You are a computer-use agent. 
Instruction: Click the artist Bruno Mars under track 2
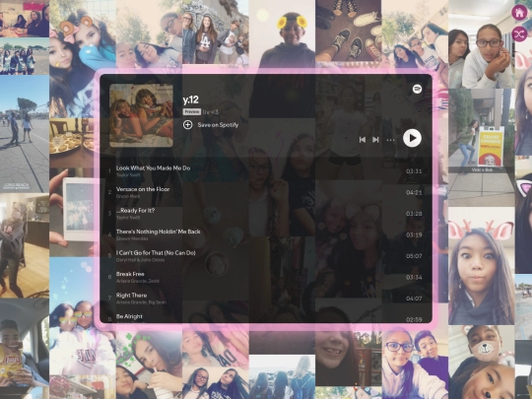[128, 196]
